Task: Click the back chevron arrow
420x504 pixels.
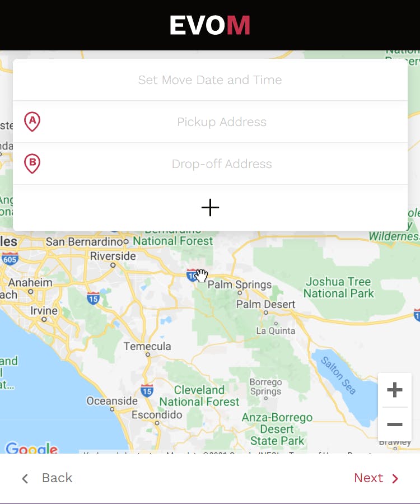Action: pos(25,478)
